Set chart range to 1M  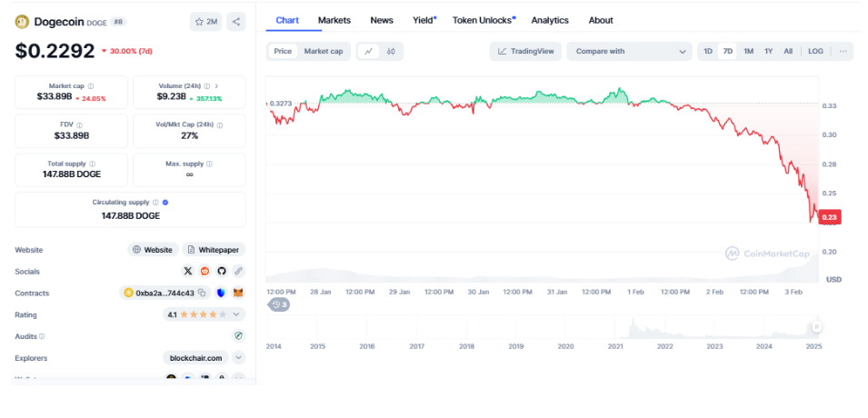(748, 51)
